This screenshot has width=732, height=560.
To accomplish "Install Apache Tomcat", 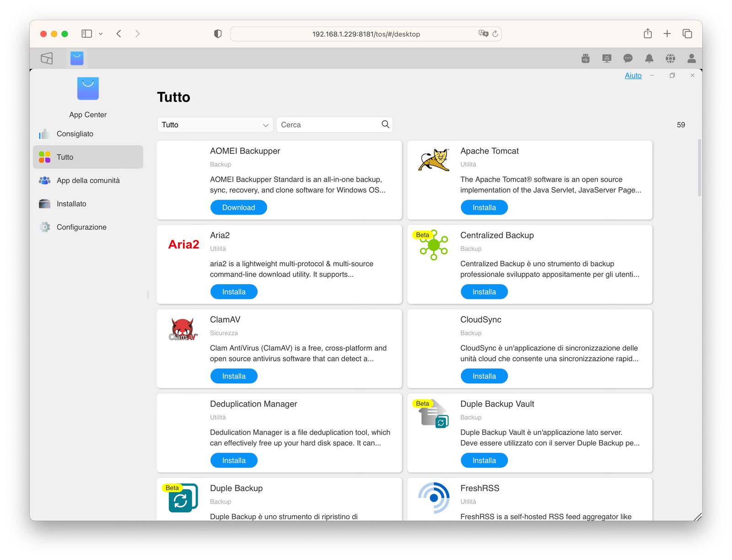I will click(x=484, y=207).
